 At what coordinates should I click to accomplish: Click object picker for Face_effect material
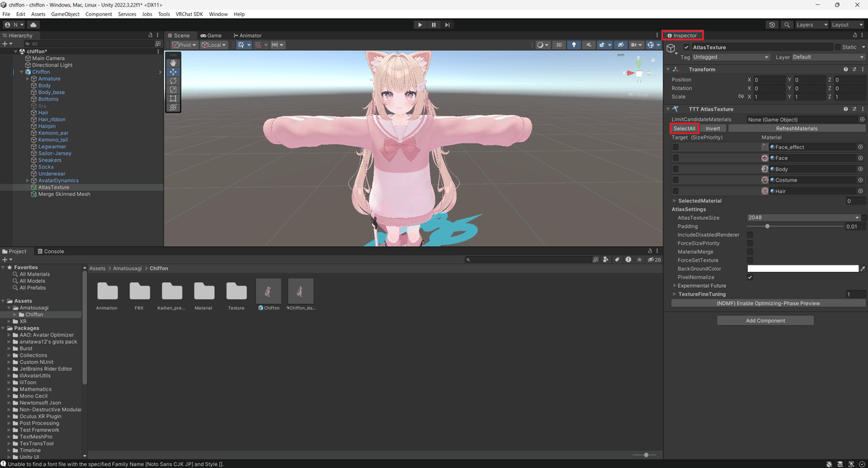pos(861,147)
